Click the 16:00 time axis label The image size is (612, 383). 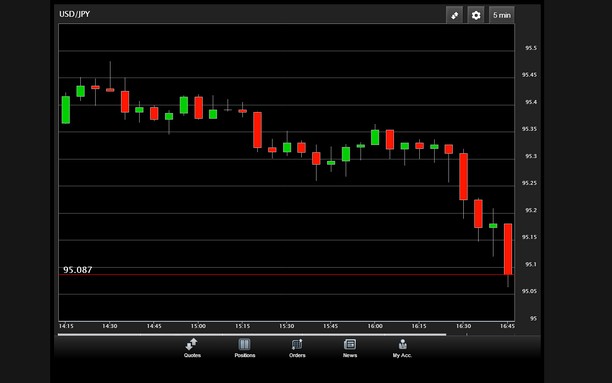tap(375, 326)
